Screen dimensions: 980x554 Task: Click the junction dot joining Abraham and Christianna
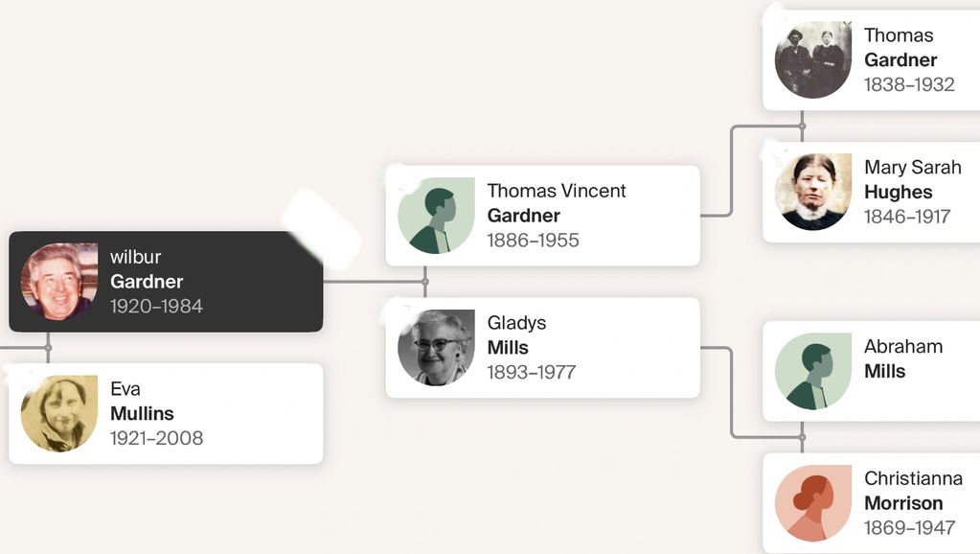point(802,437)
